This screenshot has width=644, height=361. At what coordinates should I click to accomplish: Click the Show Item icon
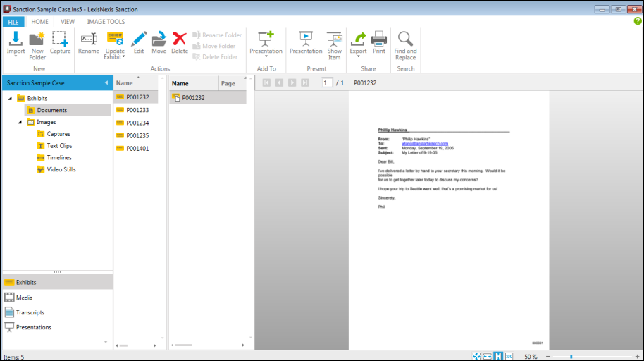pos(334,39)
